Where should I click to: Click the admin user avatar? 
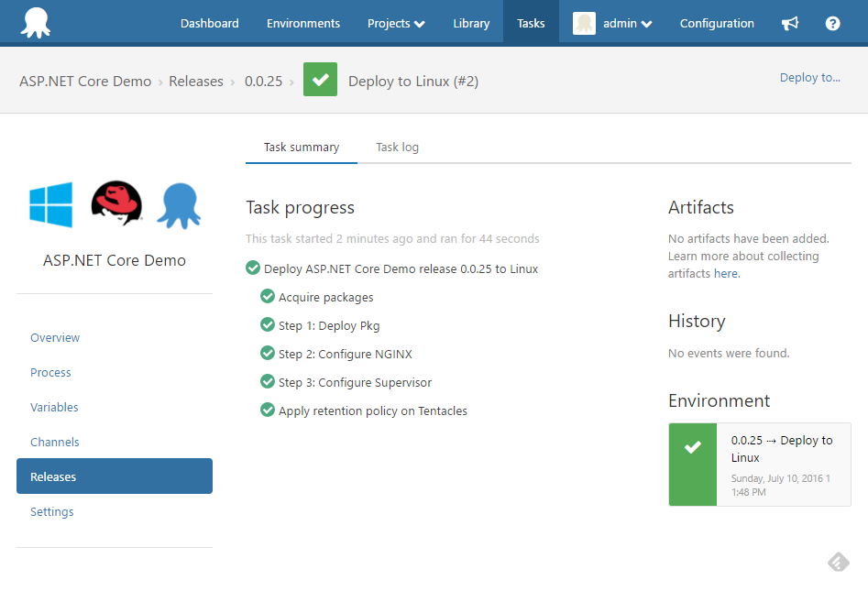coord(584,23)
